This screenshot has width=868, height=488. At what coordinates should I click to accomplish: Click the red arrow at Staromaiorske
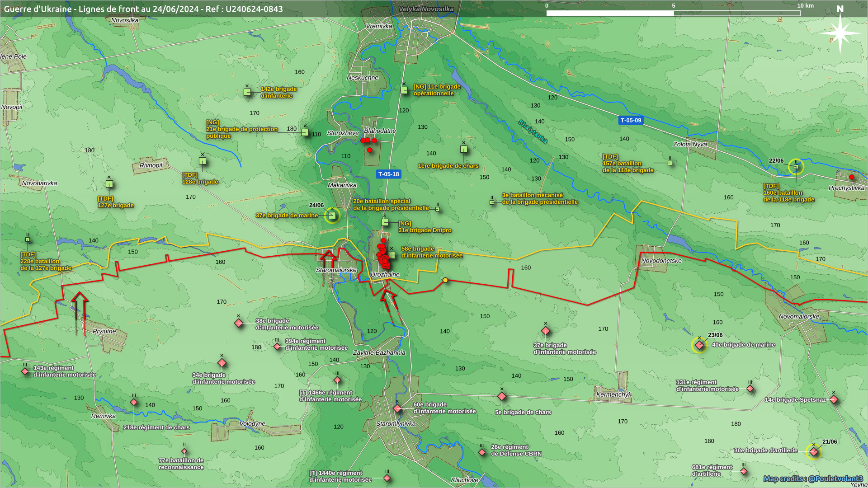coord(328,261)
